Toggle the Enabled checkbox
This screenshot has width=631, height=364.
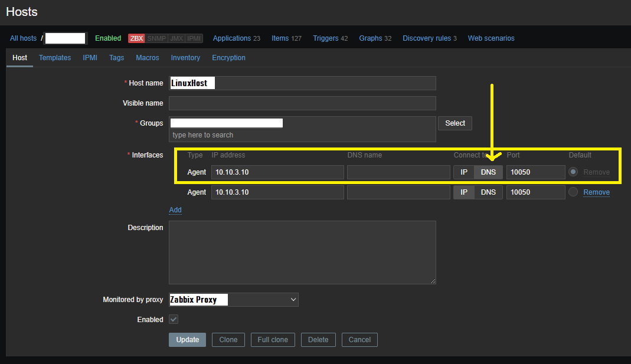(174, 319)
